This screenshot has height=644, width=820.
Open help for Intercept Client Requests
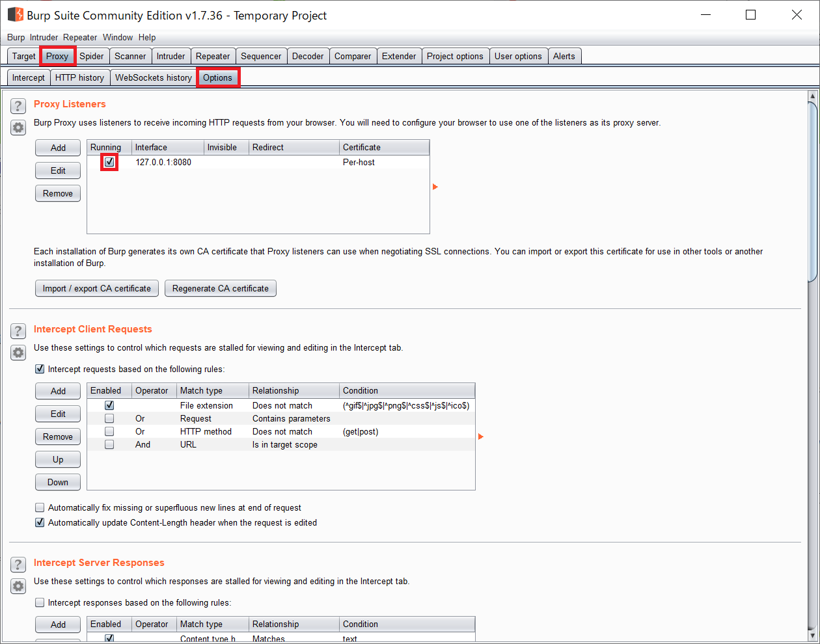click(18, 330)
